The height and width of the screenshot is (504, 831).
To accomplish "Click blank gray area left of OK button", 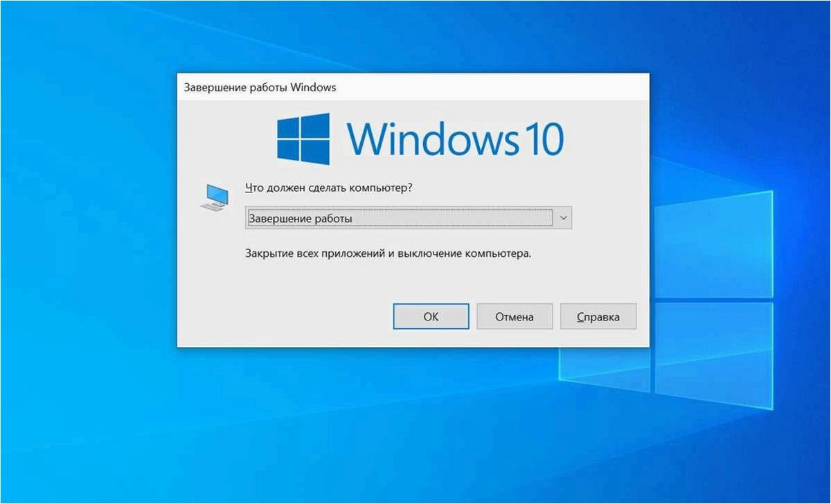I will [x=284, y=316].
